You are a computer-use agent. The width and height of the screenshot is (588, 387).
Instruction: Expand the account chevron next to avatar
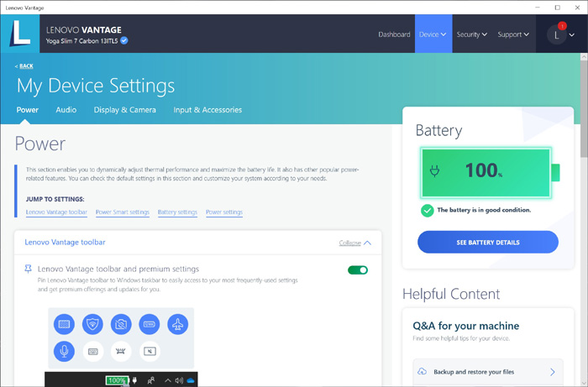571,35
